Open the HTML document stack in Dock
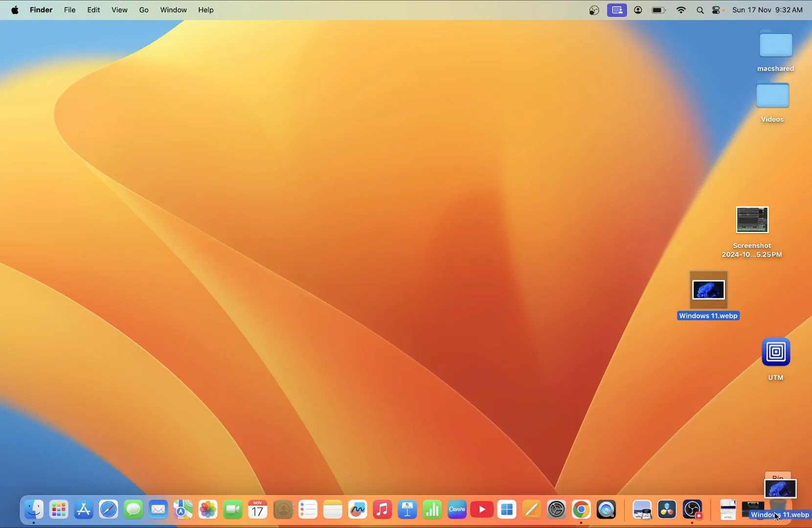This screenshot has width=812, height=528. point(728,510)
